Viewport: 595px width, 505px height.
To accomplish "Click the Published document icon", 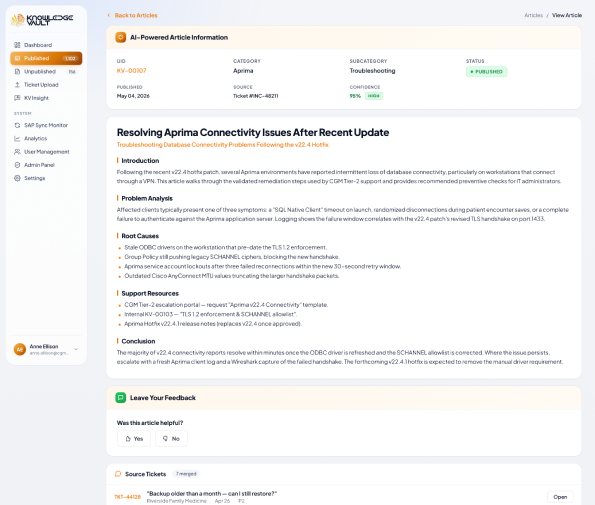I will (x=17, y=58).
